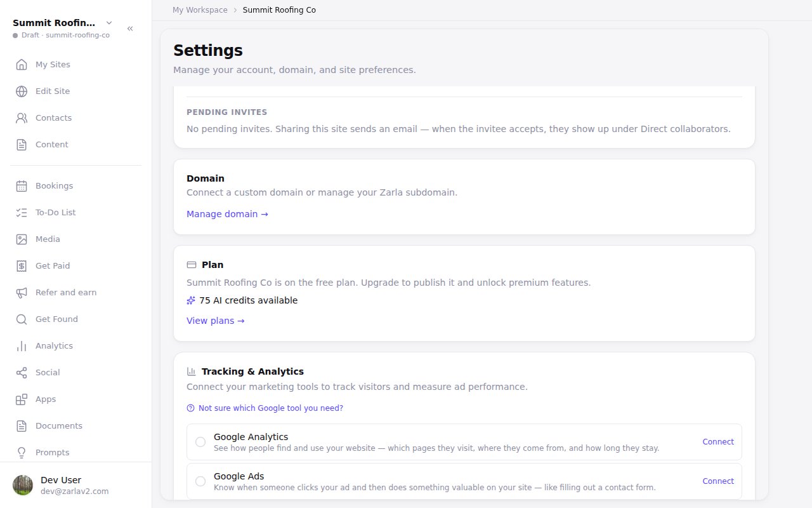Click the Edit Site globe icon
The width and height of the screenshot is (812, 508).
(22, 91)
